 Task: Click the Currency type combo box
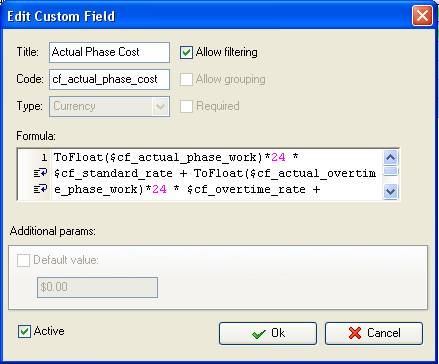click(x=109, y=107)
